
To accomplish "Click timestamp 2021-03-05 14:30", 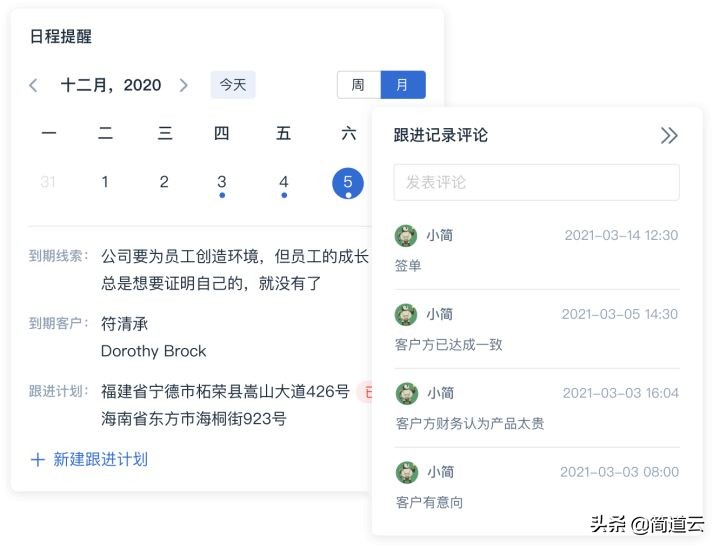I will point(620,314).
